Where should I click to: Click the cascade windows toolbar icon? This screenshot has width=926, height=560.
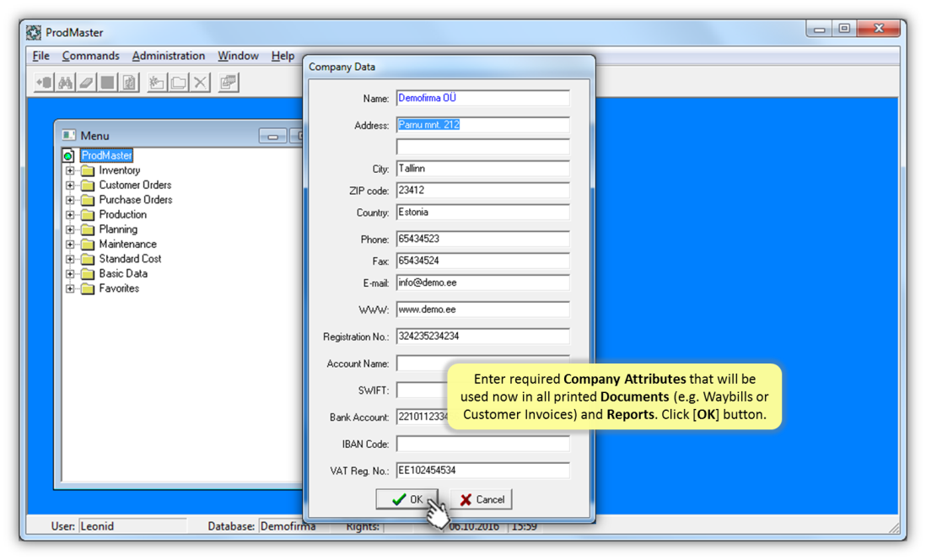[228, 83]
